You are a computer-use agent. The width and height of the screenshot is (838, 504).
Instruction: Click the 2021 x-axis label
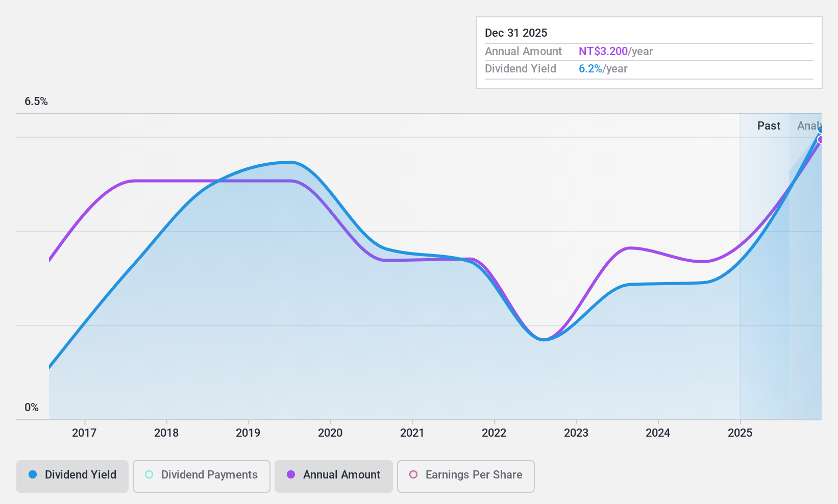[x=412, y=433]
